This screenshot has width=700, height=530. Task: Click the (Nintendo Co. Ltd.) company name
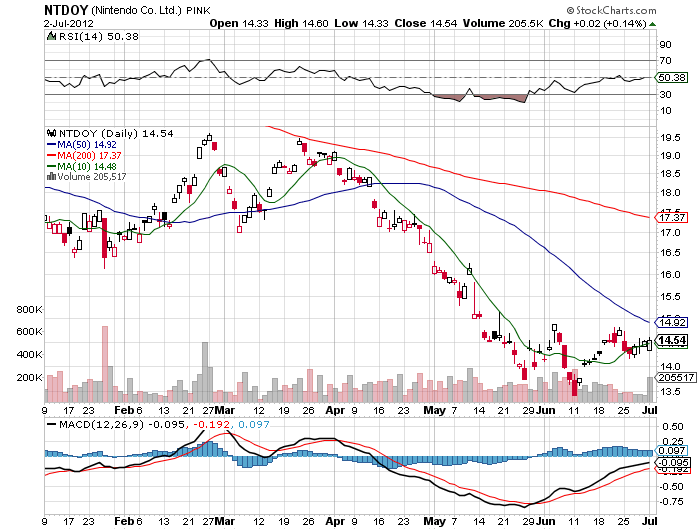(136, 10)
